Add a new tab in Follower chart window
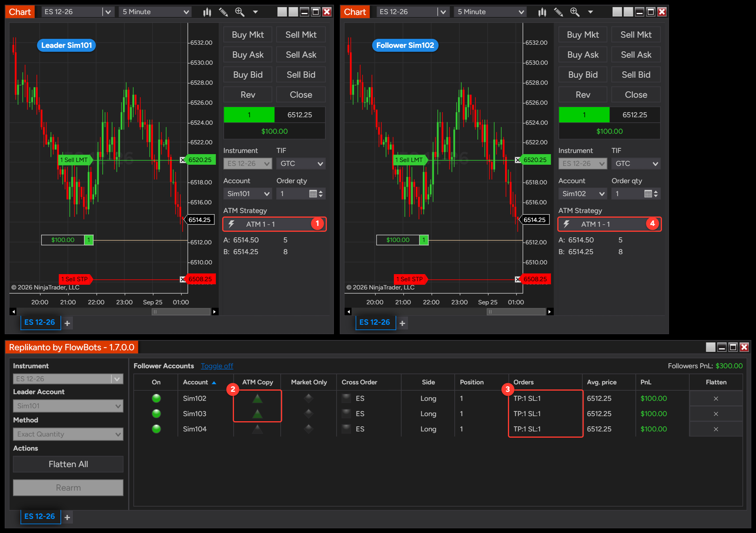The width and height of the screenshot is (756, 533). click(x=402, y=323)
